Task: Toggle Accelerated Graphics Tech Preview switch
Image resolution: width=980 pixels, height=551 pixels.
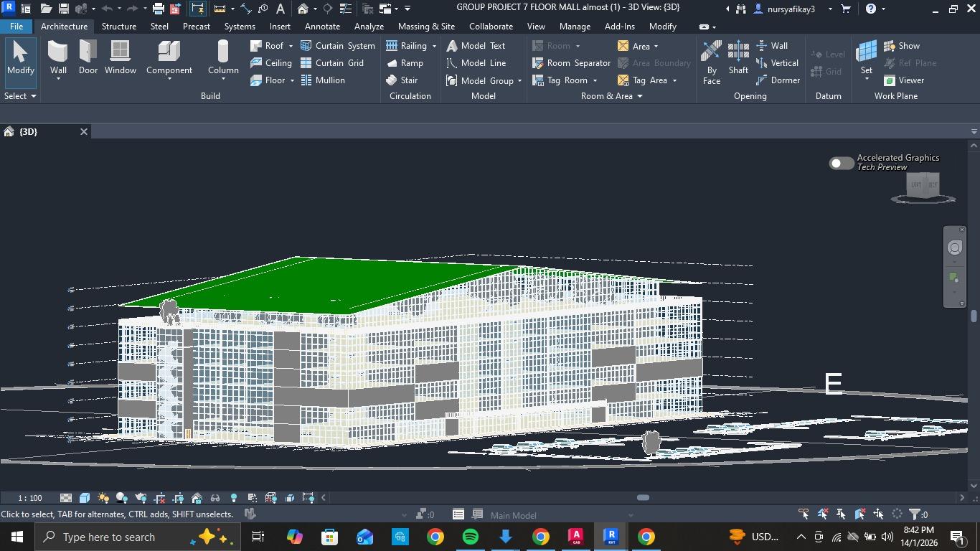Action: [841, 164]
